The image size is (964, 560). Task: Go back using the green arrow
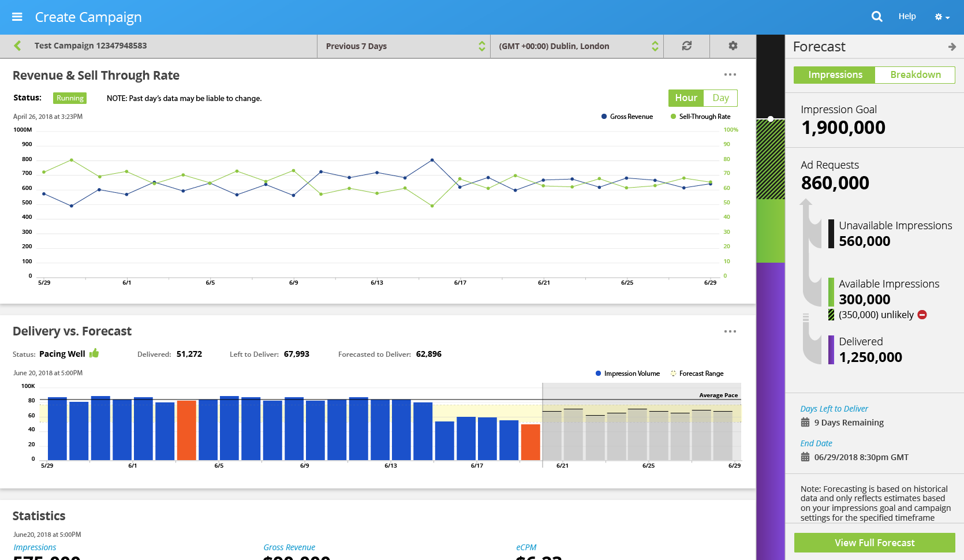pos(17,46)
